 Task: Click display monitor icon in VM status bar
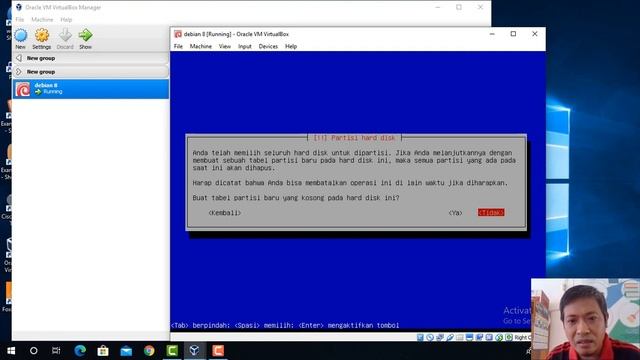point(469,338)
